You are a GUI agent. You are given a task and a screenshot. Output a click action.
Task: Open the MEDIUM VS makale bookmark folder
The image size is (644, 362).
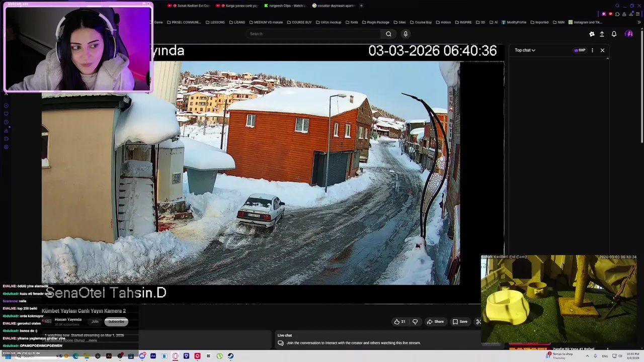(x=266, y=22)
